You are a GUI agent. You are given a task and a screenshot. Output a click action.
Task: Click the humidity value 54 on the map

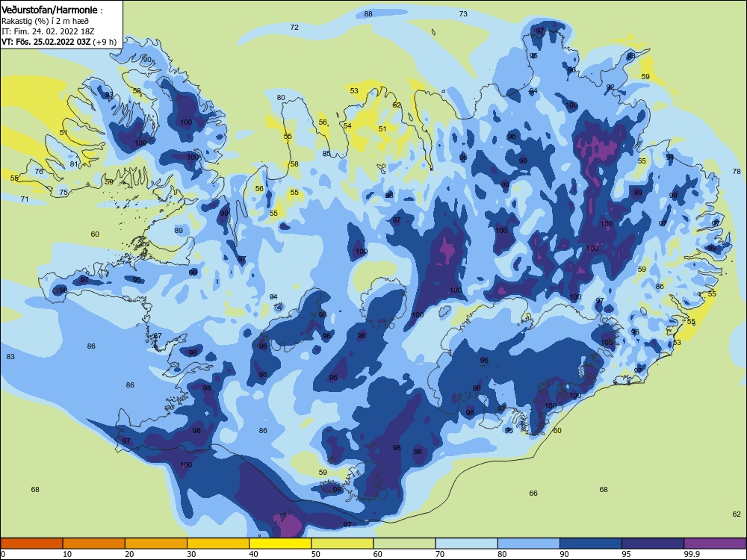(x=347, y=125)
